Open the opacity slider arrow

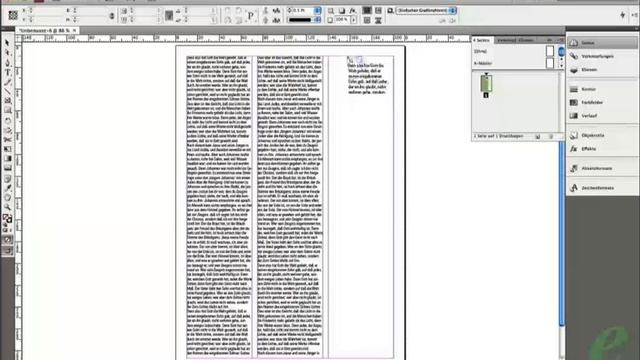(353, 20)
